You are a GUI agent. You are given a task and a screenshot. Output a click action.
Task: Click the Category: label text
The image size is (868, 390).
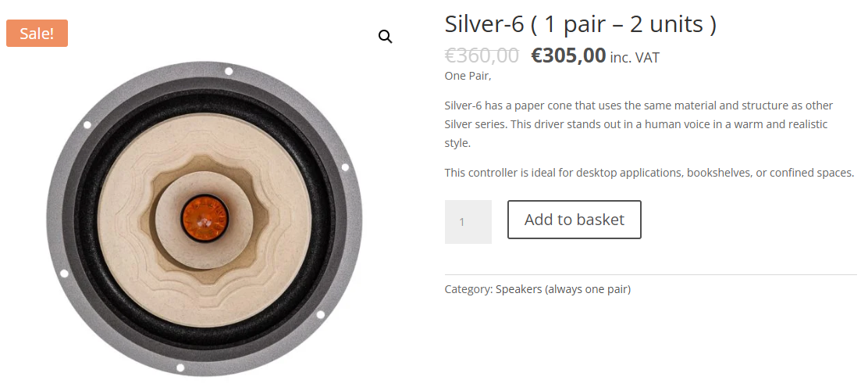tap(468, 289)
